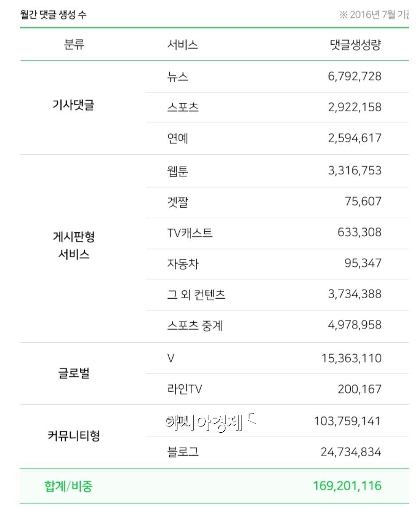Select the 그 외 컨텐츠 label
Screen dimensions: 420x509
click(196, 295)
